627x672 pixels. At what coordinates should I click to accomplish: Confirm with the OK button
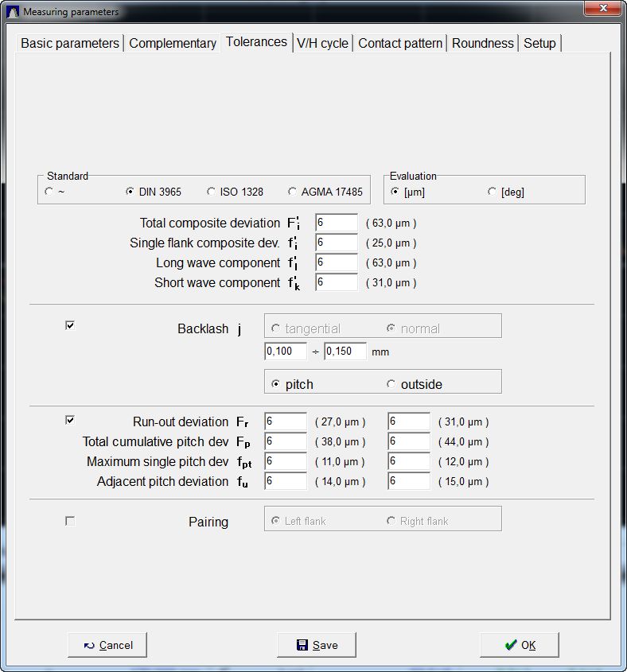point(519,645)
